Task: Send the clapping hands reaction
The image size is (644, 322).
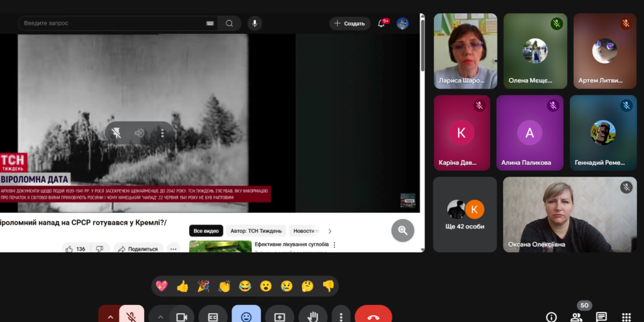Action: coord(225,286)
